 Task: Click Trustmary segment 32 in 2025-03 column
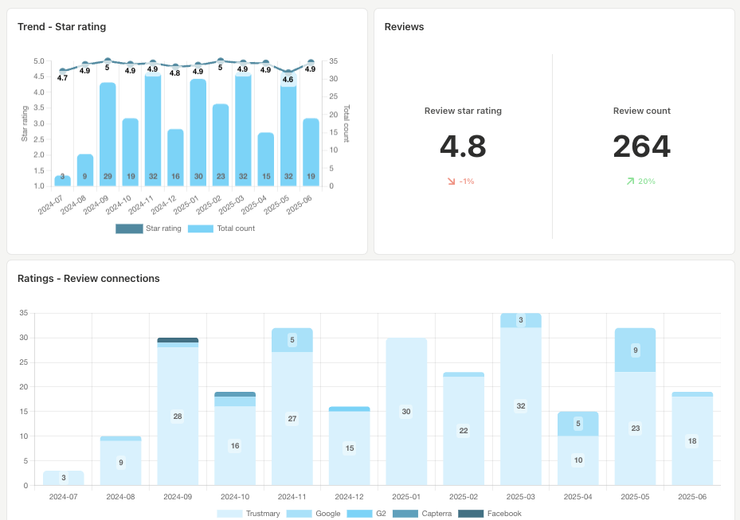pos(521,406)
